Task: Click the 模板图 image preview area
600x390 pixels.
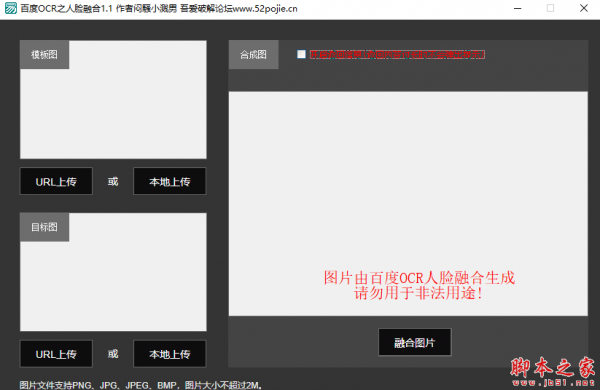Action: point(113,100)
